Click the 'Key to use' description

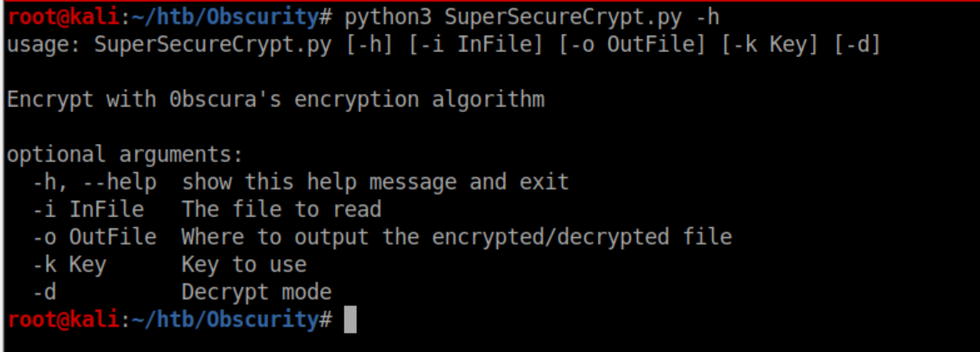point(244,264)
